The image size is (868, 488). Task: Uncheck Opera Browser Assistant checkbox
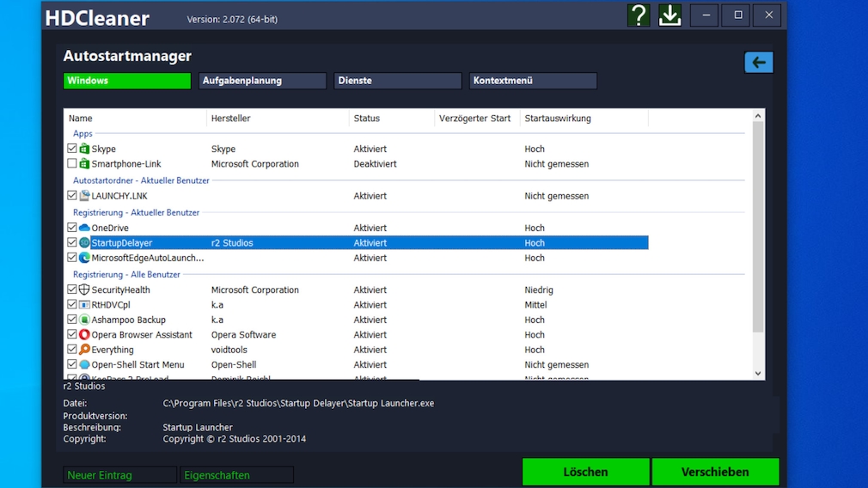coord(72,334)
